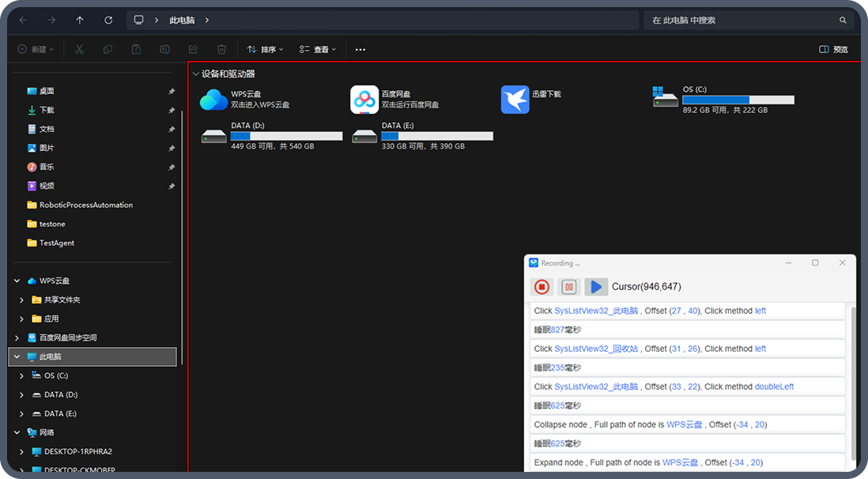Collapse the 设备和驱动器 group

196,74
